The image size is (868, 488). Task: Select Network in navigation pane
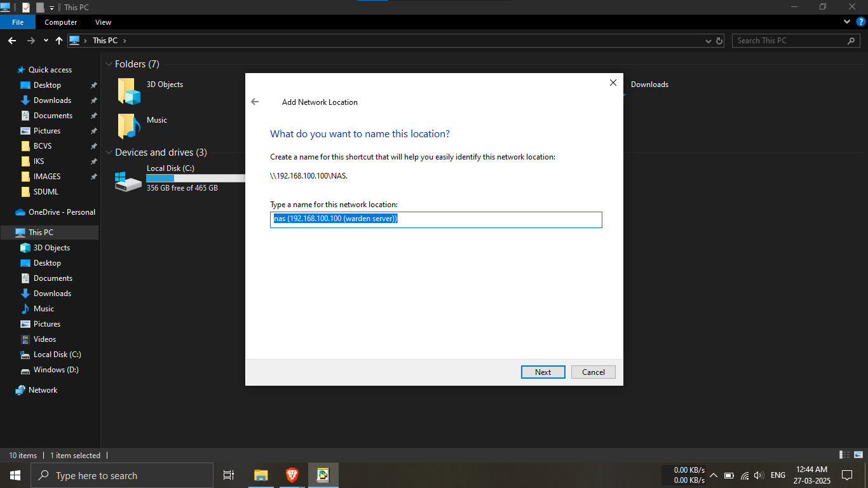pyautogui.click(x=43, y=390)
